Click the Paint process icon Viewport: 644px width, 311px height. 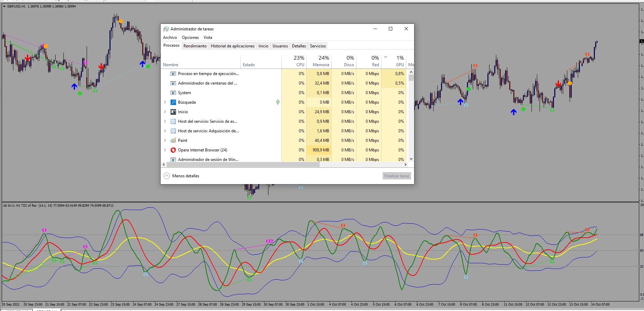[x=173, y=140]
